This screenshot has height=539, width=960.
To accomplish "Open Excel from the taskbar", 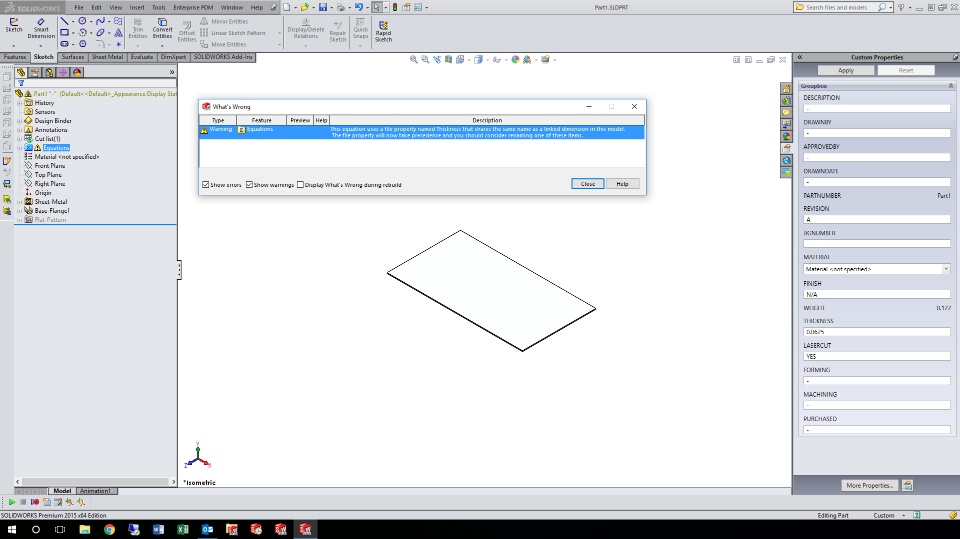I will pyautogui.click(x=182, y=529).
